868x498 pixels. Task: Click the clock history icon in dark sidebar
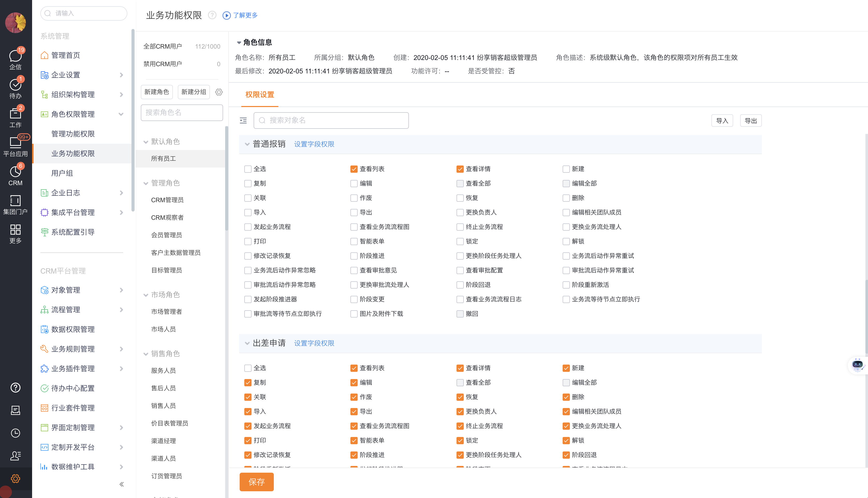16,433
